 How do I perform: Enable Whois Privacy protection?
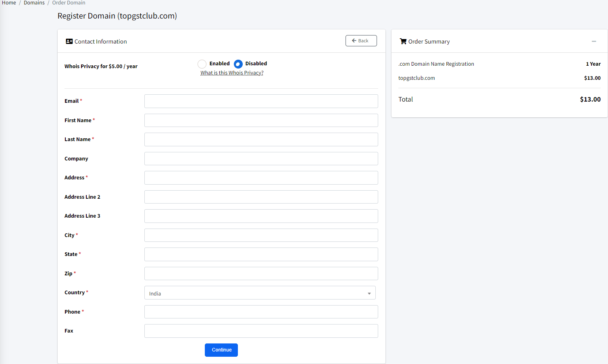pyautogui.click(x=202, y=64)
